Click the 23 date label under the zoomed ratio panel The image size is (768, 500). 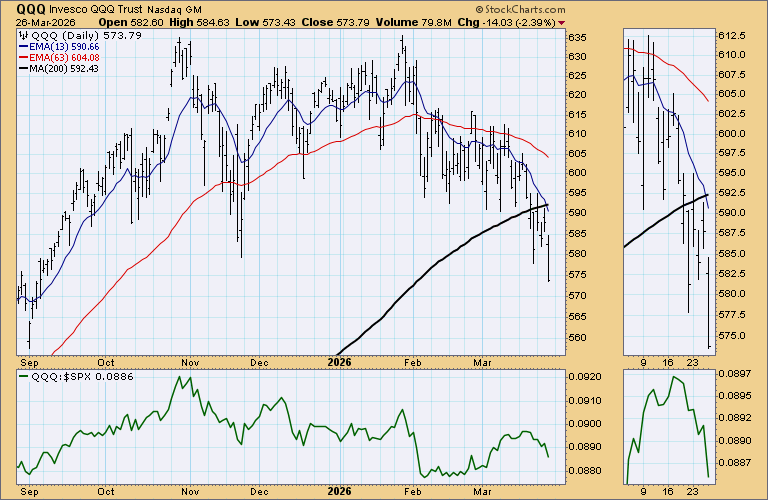tap(692, 491)
